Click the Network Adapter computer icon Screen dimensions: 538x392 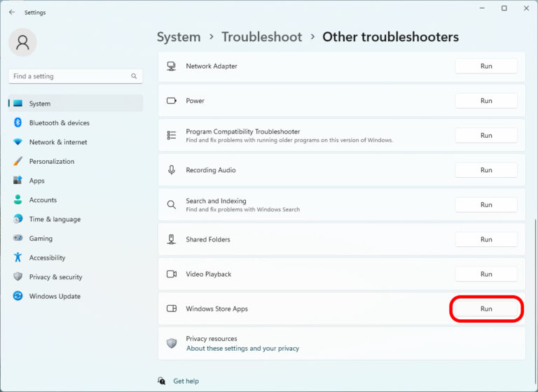171,66
